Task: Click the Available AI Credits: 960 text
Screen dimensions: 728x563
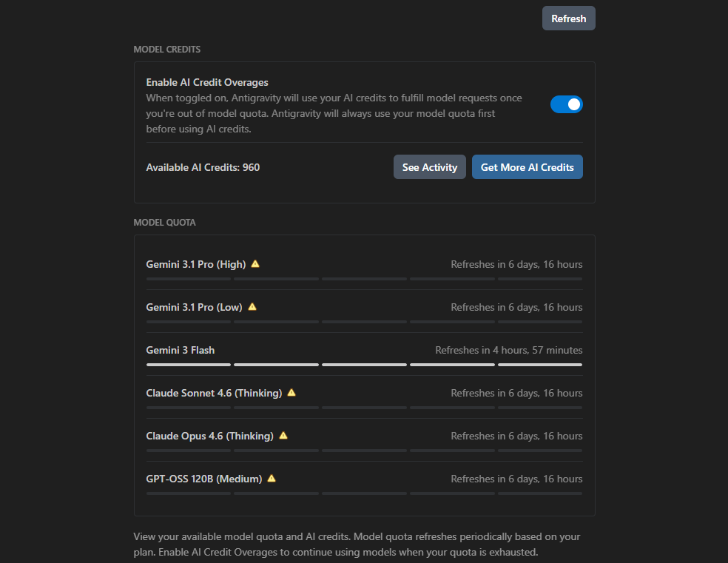Action: point(203,167)
